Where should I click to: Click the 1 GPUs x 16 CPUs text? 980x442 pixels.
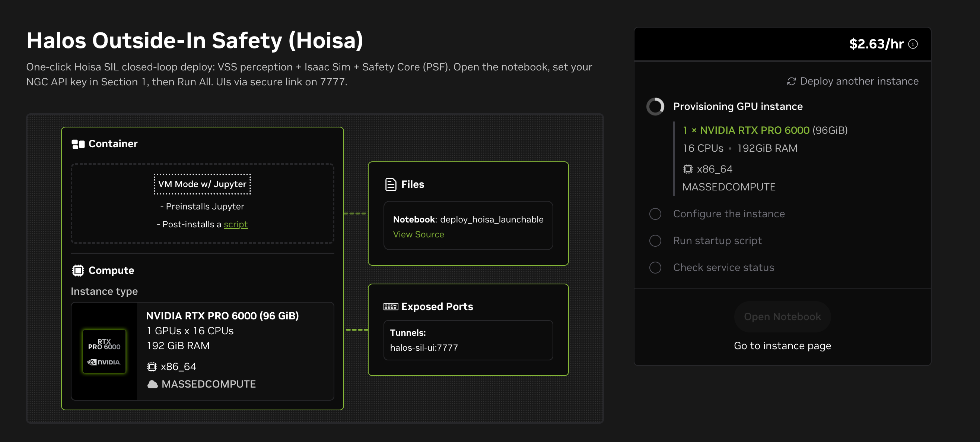coord(190,331)
